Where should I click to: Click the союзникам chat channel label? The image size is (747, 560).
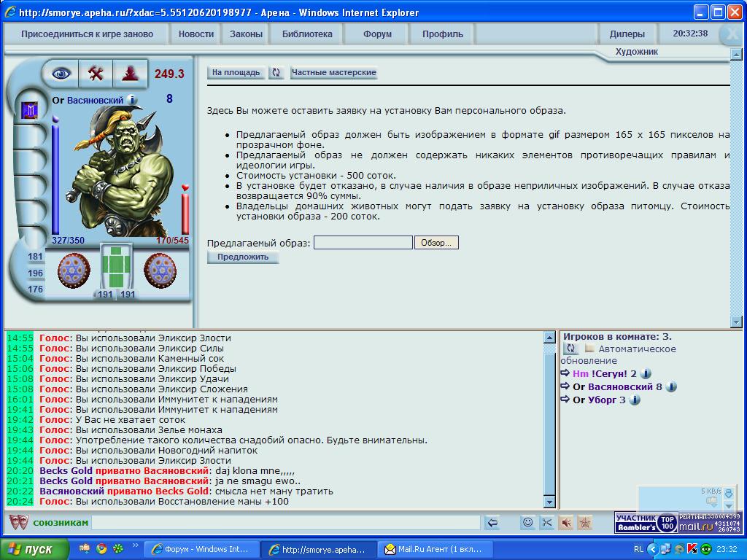point(61,522)
